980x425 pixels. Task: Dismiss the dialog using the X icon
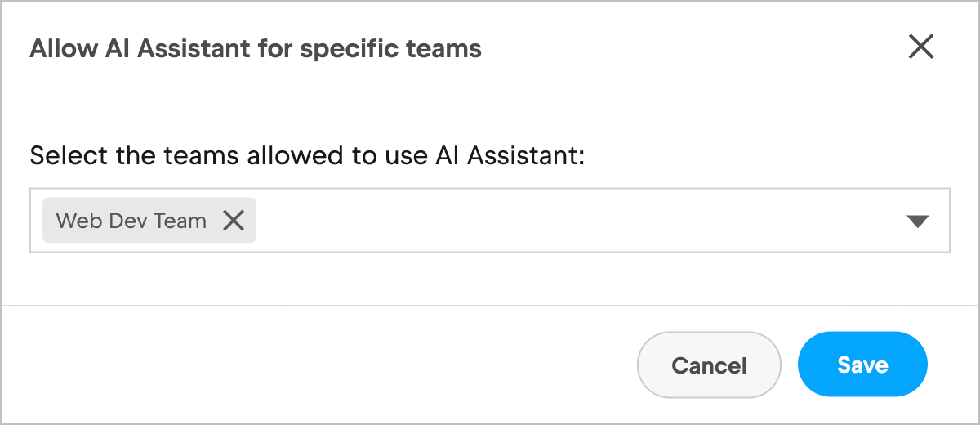point(920,47)
